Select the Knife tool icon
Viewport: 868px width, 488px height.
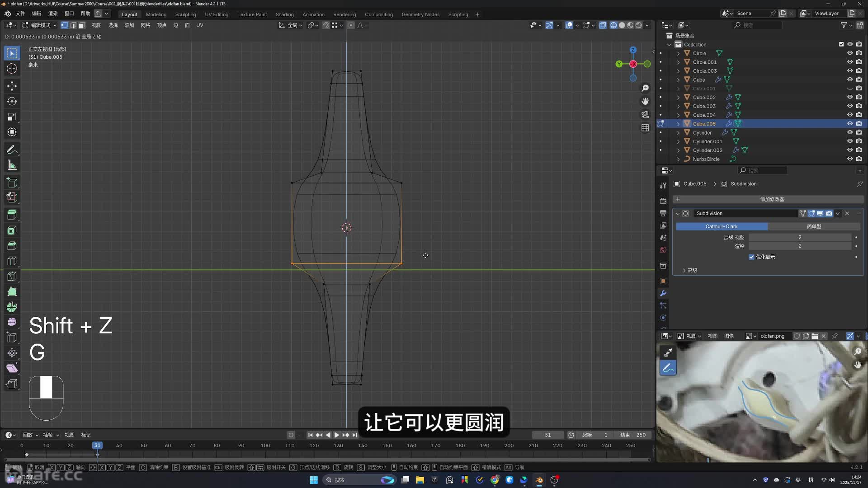point(12,277)
